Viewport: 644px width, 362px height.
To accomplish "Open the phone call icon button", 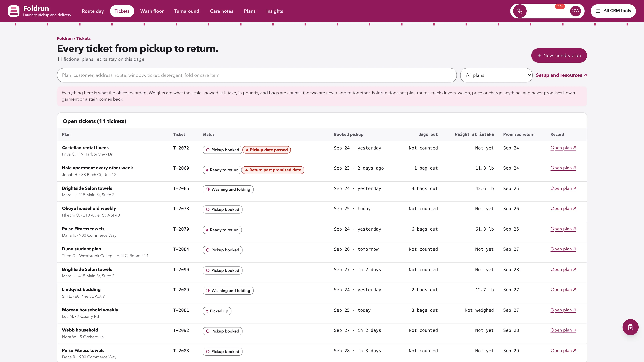I will [x=520, y=11].
